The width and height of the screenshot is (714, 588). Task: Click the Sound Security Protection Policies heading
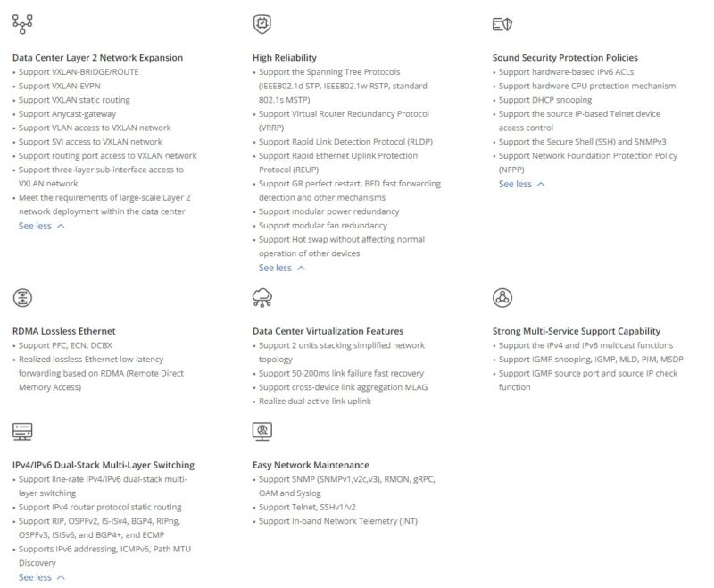565,58
